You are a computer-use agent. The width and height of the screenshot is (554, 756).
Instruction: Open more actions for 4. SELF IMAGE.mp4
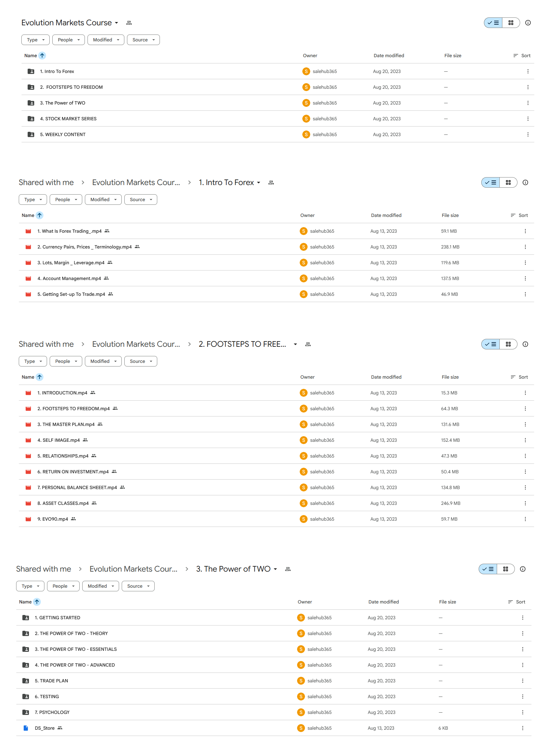(x=525, y=440)
